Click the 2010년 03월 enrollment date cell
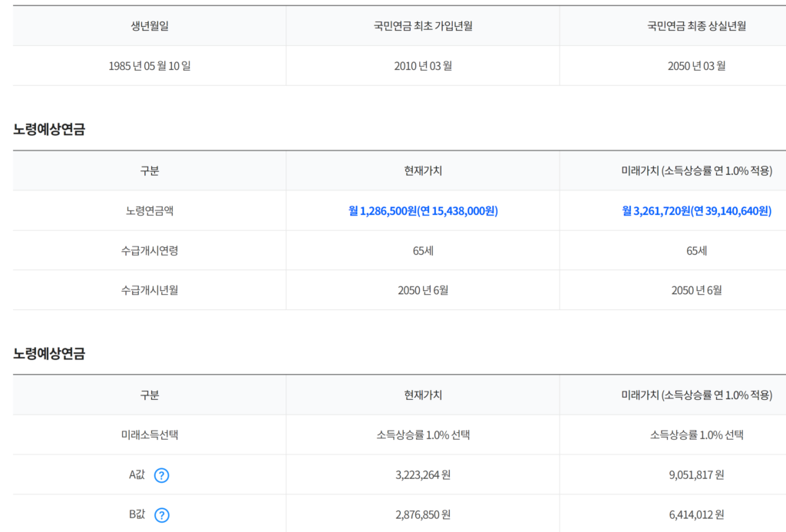This screenshot has height=532, width=786. click(423, 66)
